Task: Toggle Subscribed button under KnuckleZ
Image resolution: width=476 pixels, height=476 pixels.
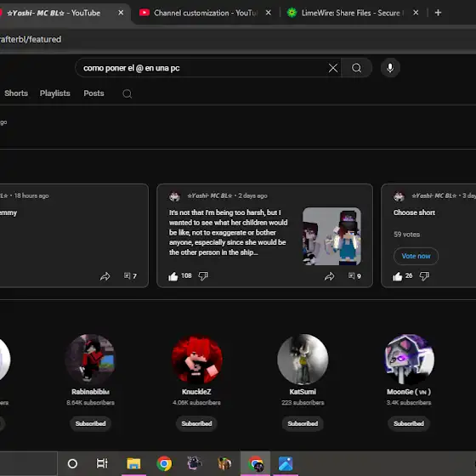Action: click(x=196, y=423)
